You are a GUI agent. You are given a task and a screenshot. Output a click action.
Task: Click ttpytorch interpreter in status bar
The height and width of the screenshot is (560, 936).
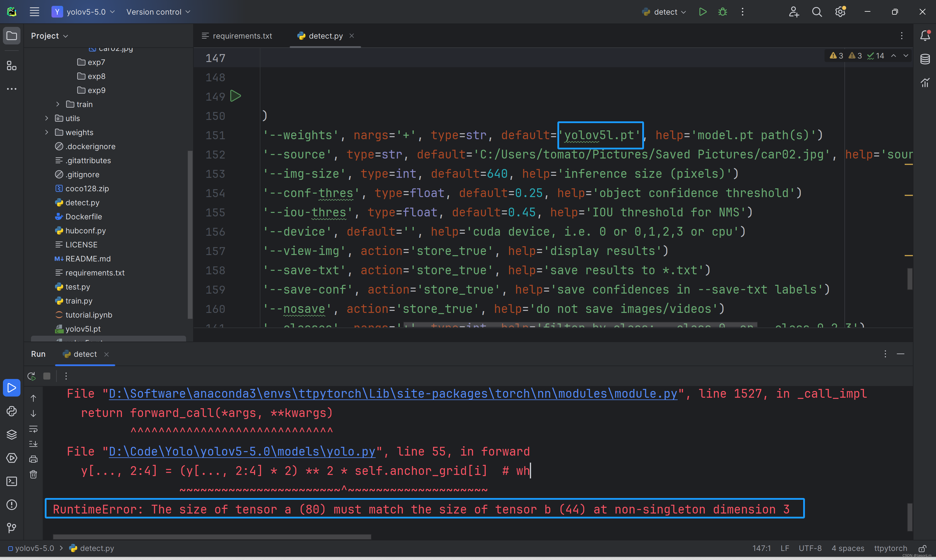coord(890,548)
